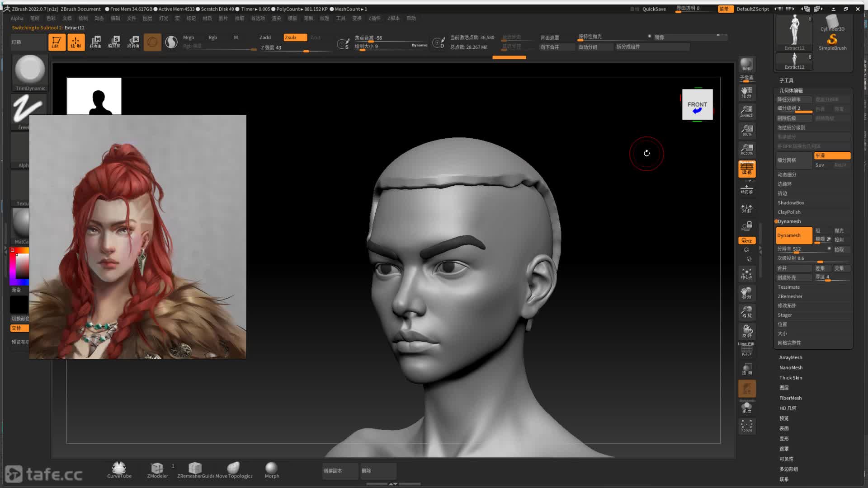Open the Alpha menu
Image resolution: width=868 pixels, height=488 pixels.
[x=17, y=19]
